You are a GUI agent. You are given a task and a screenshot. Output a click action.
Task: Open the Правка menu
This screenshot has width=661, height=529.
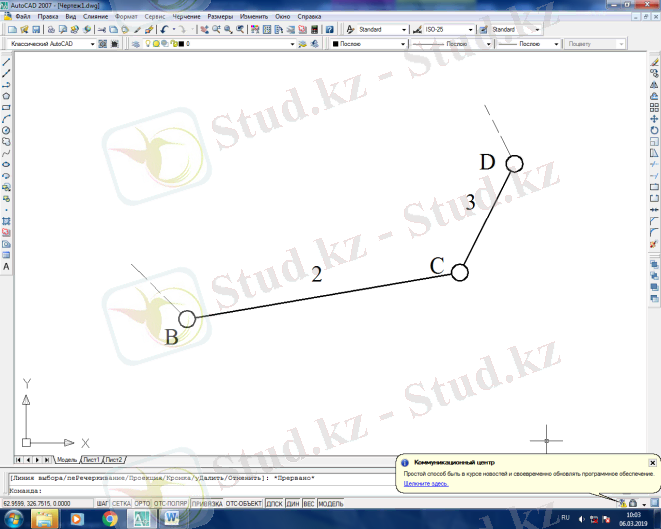(48, 16)
